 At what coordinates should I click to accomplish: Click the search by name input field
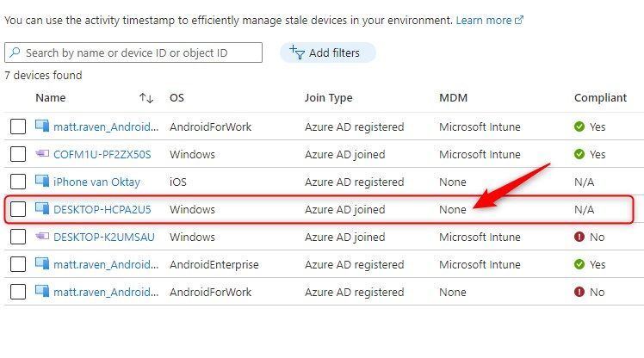(138, 53)
